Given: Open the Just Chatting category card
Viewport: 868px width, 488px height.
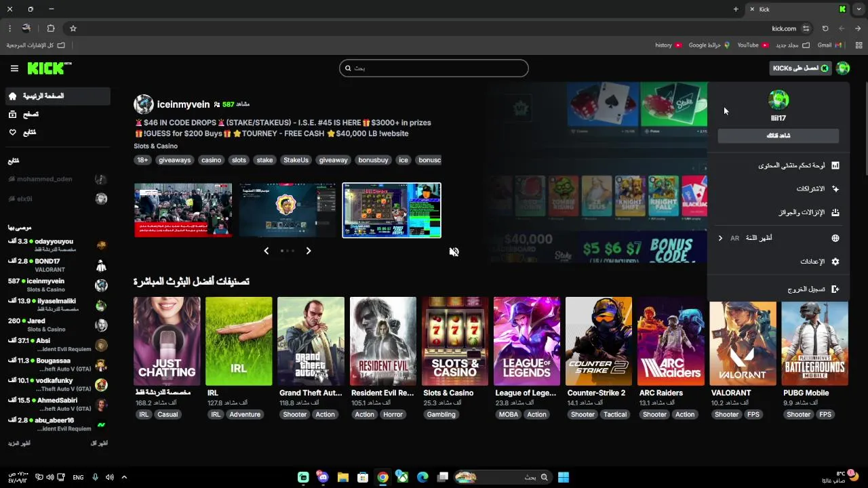Looking at the screenshot, I should [x=167, y=341].
